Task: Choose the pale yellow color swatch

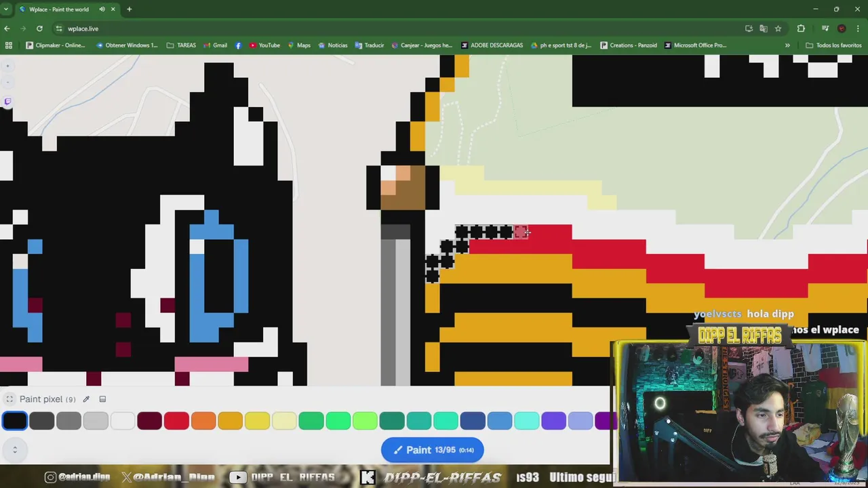Action: pyautogui.click(x=284, y=421)
